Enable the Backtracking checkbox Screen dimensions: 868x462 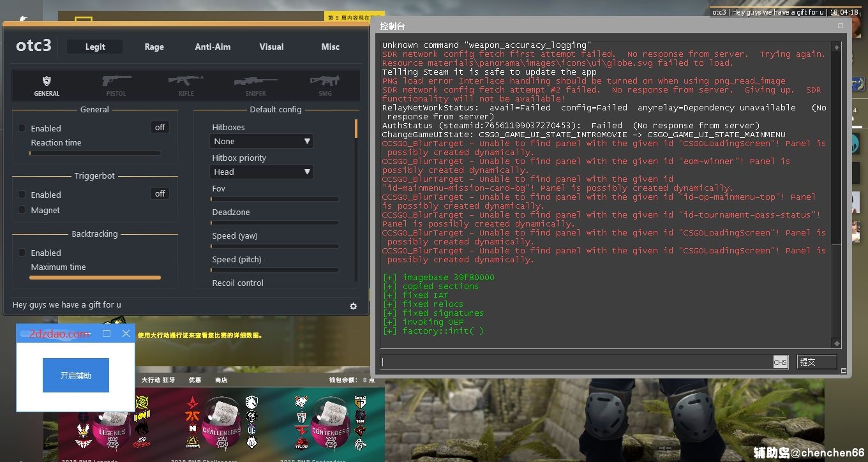(22, 253)
